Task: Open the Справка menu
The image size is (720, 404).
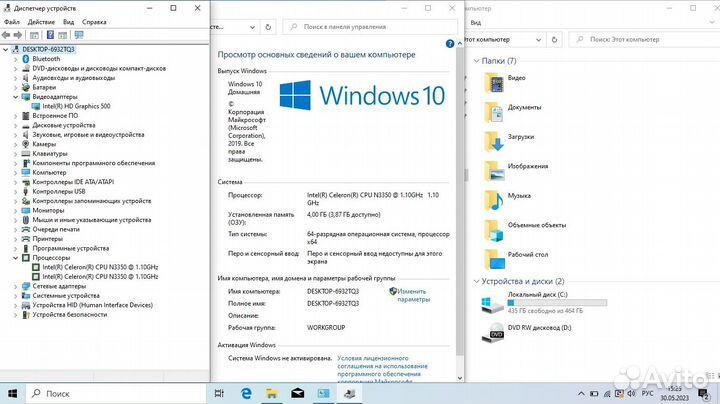Action: coord(95,21)
